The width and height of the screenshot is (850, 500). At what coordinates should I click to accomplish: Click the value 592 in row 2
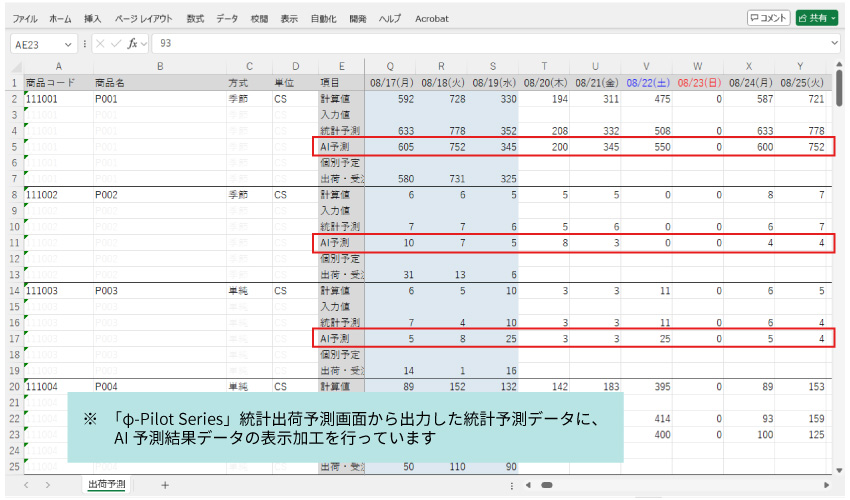coord(390,99)
